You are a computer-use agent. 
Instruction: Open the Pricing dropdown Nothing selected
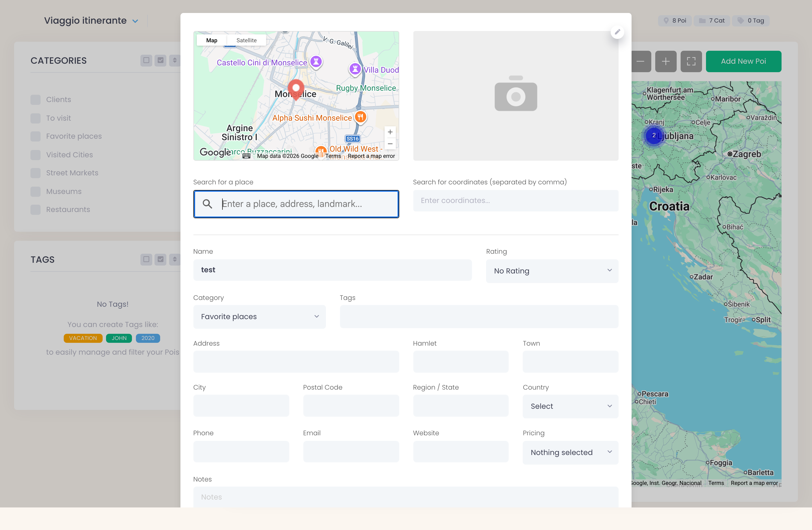pos(570,452)
